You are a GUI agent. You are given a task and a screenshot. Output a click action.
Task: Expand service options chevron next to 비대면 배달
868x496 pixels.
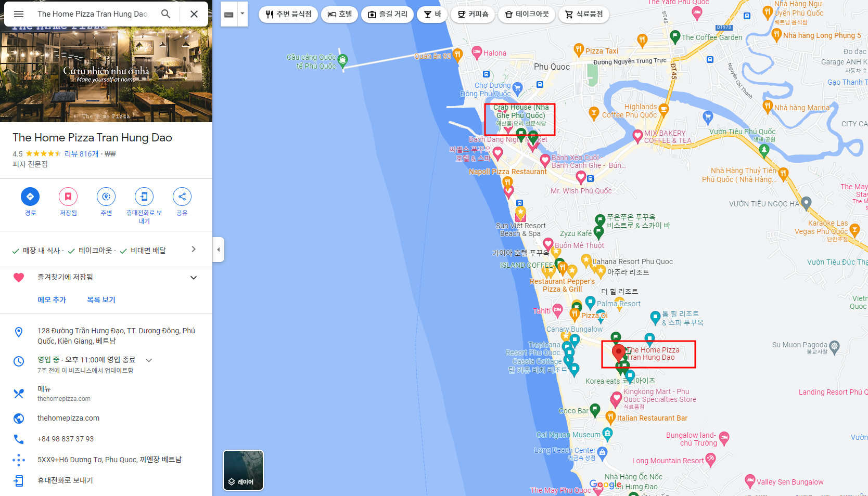194,250
